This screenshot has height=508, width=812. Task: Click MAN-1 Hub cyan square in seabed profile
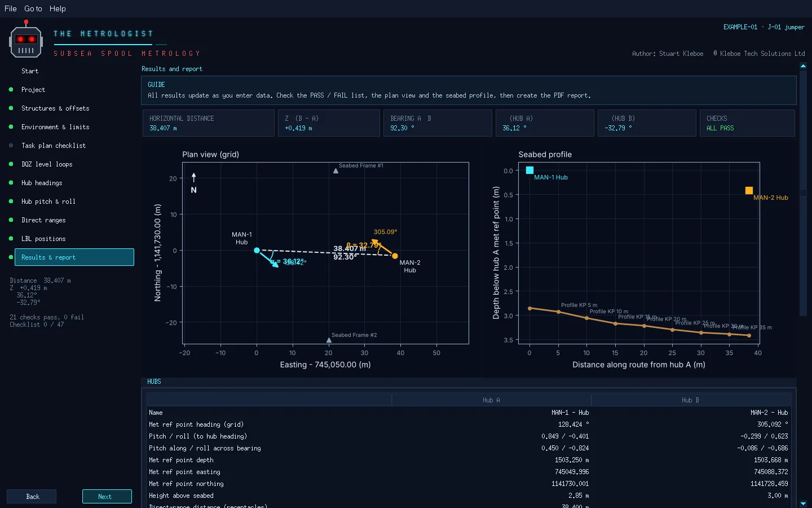529,170
